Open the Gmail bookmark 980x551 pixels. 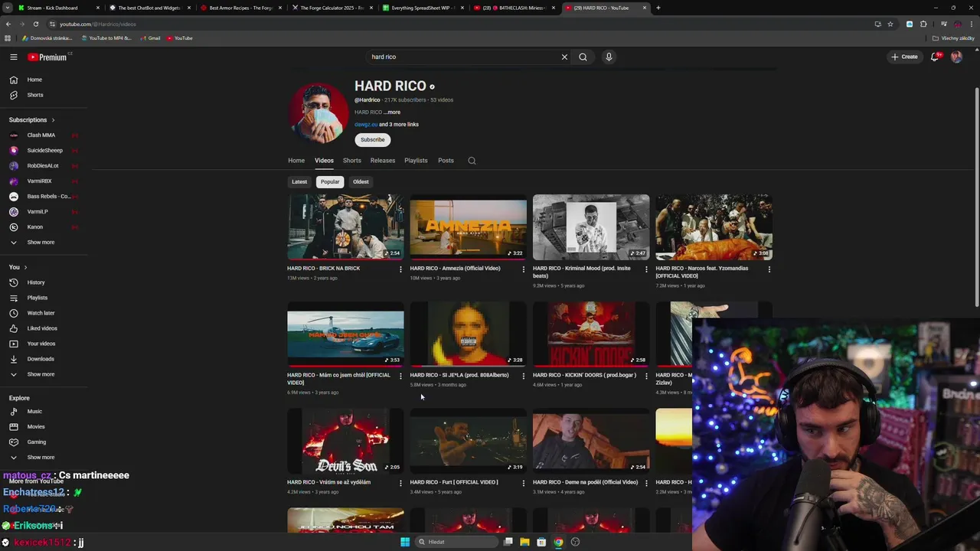(150, 38)
